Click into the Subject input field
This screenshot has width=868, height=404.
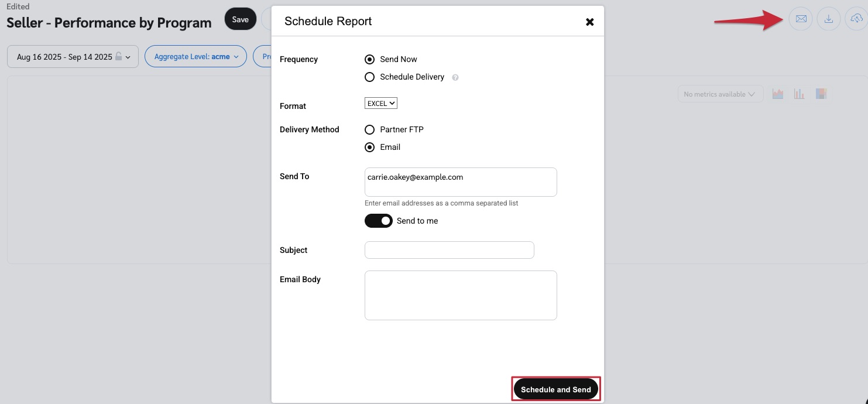click(449, 250)
